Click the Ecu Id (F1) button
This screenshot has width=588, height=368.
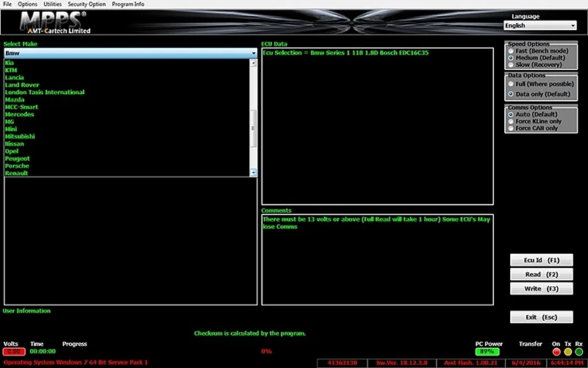542,261
